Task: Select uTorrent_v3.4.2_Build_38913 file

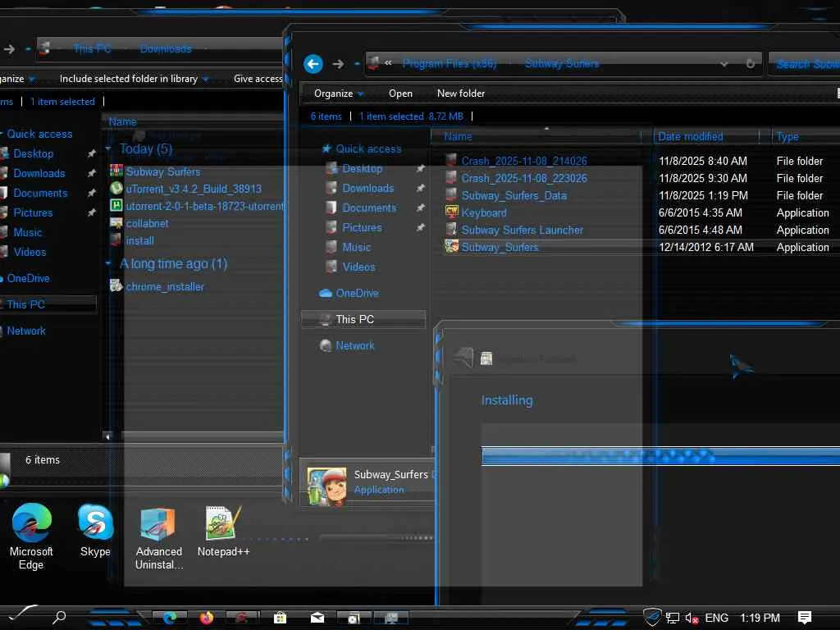Action: (x=186, y=189)
